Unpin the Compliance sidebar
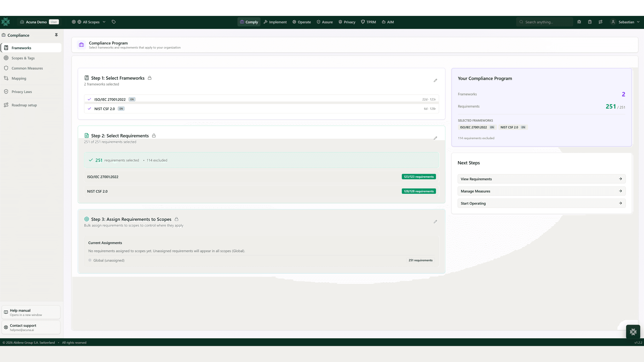 pos(56,35)
